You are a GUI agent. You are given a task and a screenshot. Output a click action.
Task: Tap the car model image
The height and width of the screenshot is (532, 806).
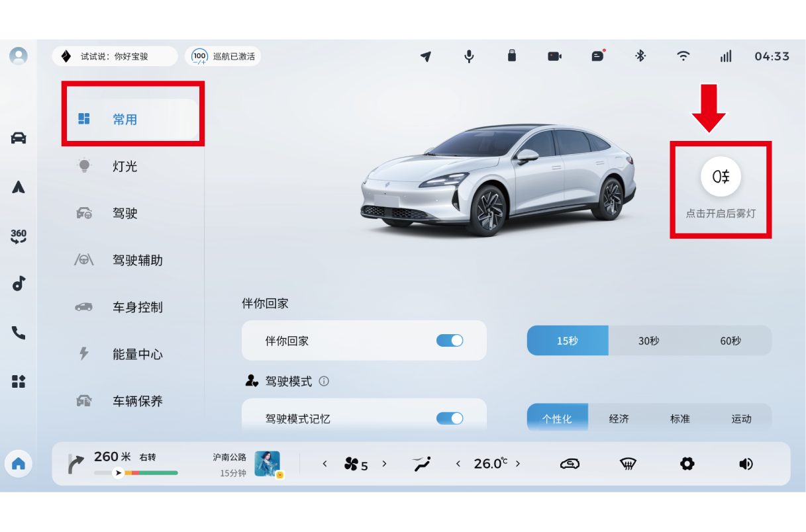click(498, 180)
